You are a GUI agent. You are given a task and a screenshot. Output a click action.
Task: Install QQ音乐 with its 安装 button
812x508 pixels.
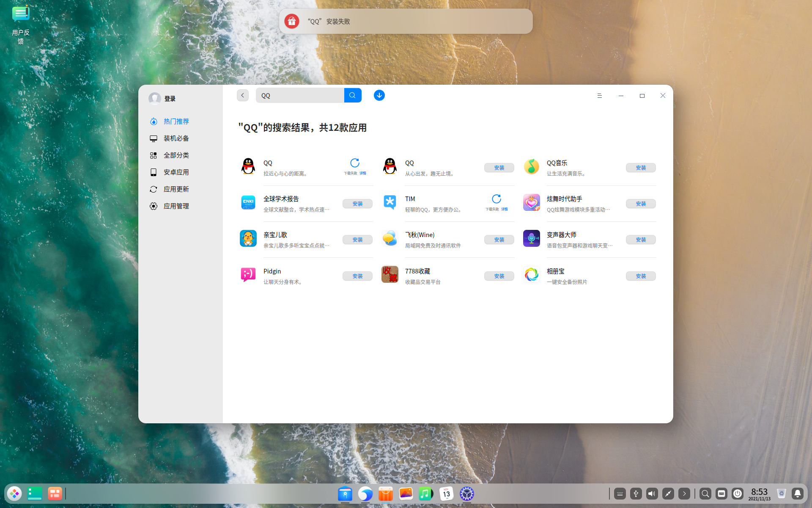641,168
